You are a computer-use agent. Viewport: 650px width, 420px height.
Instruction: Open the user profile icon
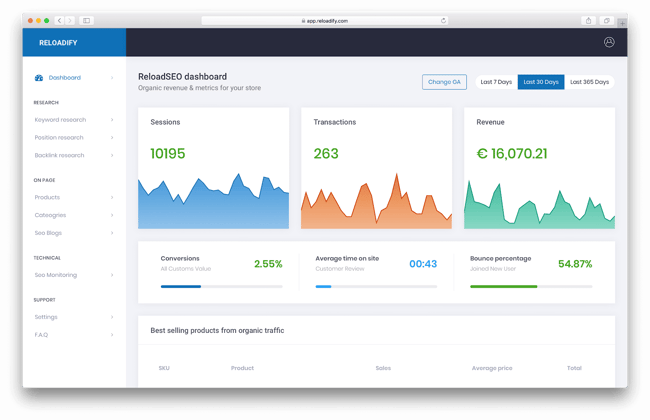coord(609,42)
